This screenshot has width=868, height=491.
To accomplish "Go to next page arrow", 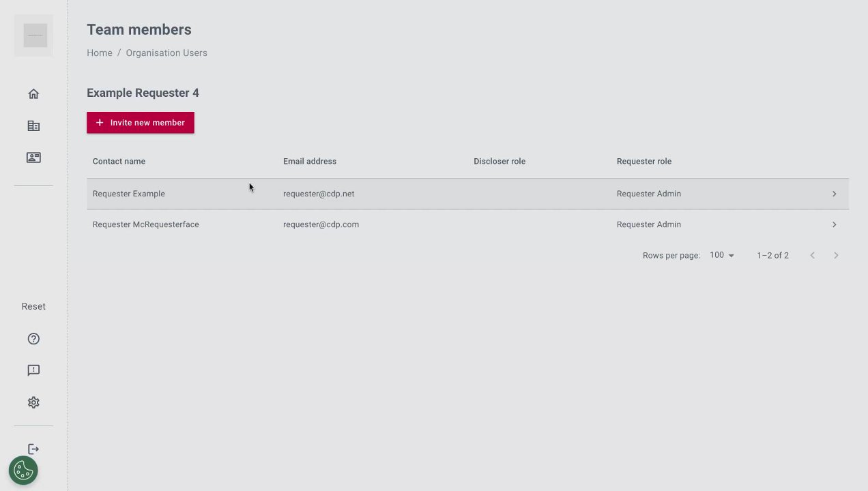I will (x=836, y=255).
